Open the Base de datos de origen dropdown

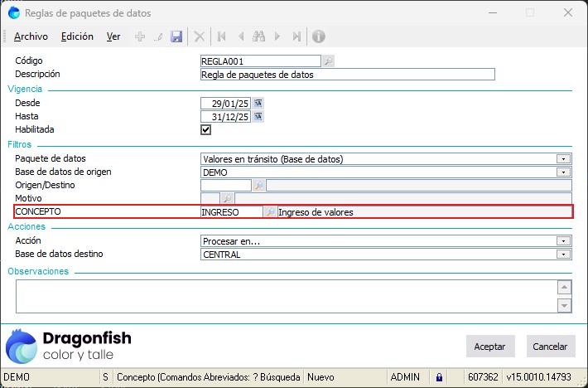pyautogui.click(x=563, y=172)
